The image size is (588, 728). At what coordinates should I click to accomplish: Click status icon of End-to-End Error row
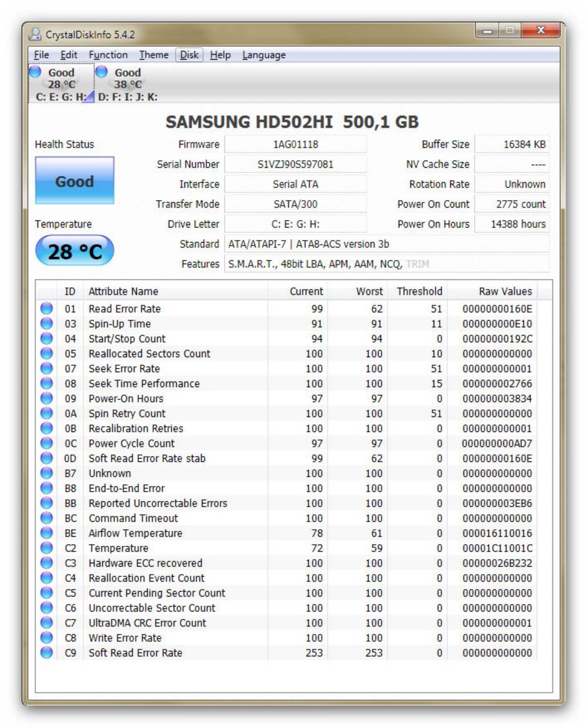[47, 488]
